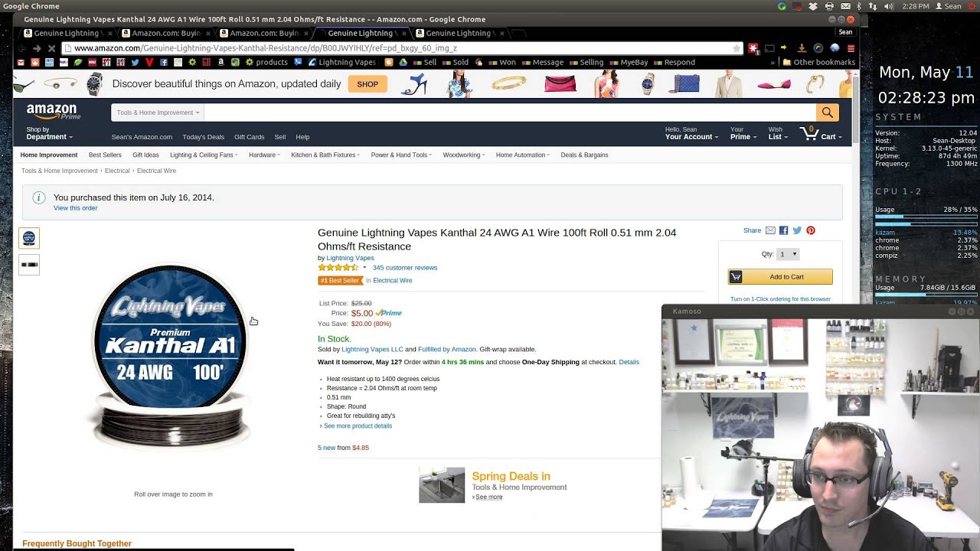Click the printer indicator in top panel
The width and height of the screenshot is (980, 551).
(829, 6)
